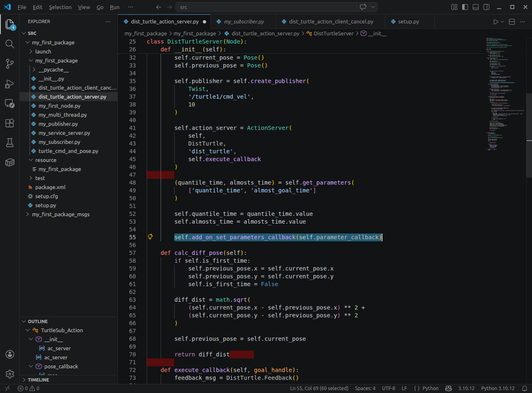This screenshot has width=532, height=393.
Task: Collapse the SRC section header
Action: point(69,33)
